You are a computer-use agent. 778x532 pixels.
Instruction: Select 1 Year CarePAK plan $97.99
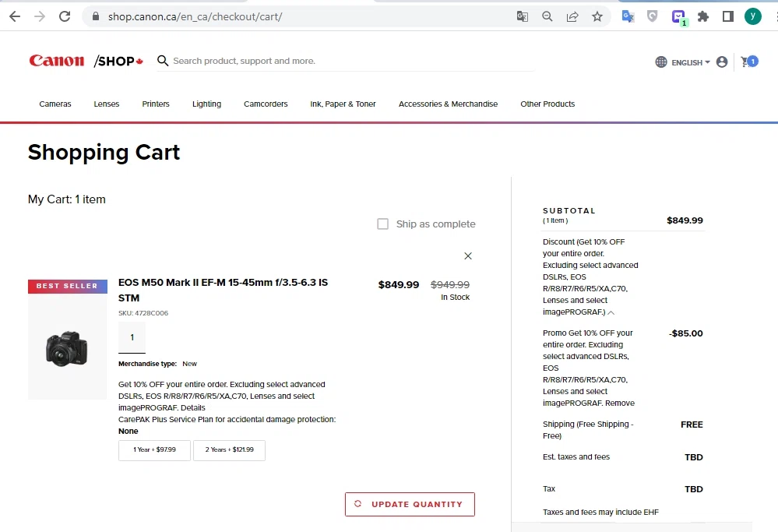pyautogui.click(x=154, y=450)
